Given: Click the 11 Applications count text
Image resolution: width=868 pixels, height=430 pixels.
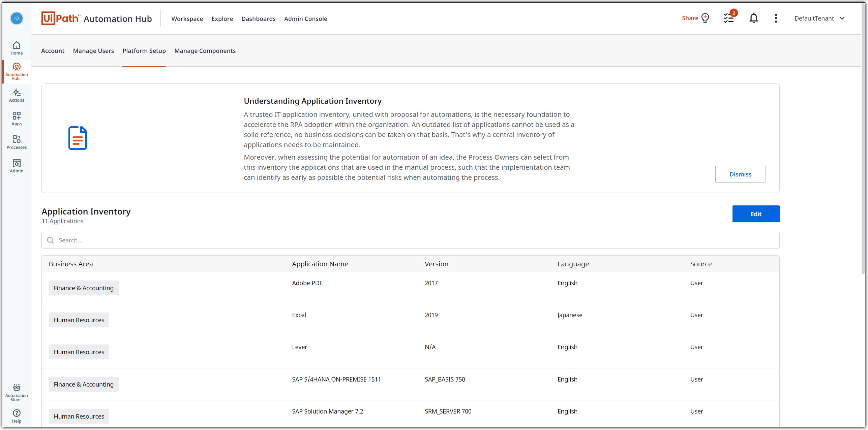Looking at the screenshot, I should click(x=62, y=221).
